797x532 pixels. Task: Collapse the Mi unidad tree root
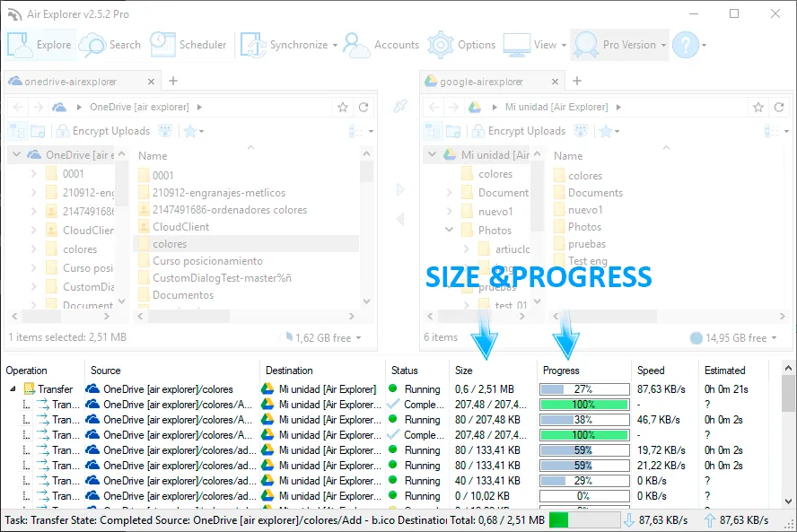tap(432, 154)
